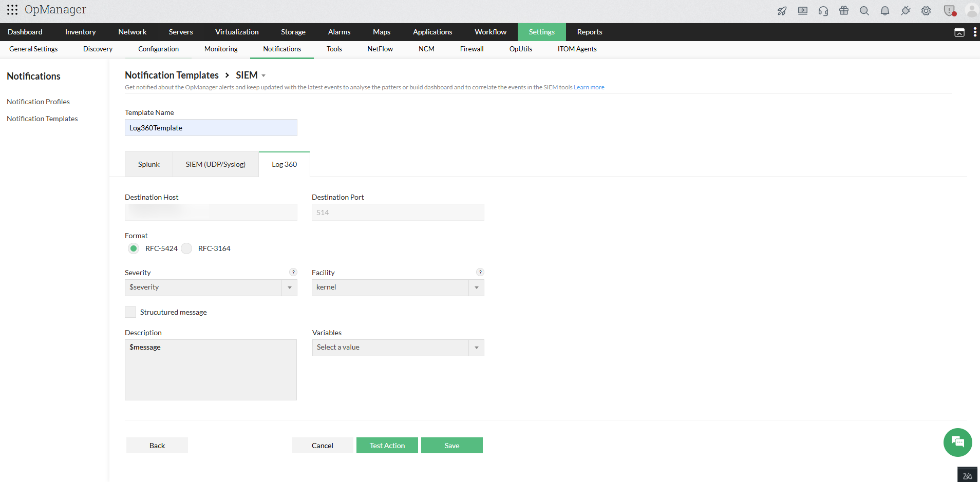Open the Maps menu
Screen dimensions: 980x482
[x=382, y=32]
